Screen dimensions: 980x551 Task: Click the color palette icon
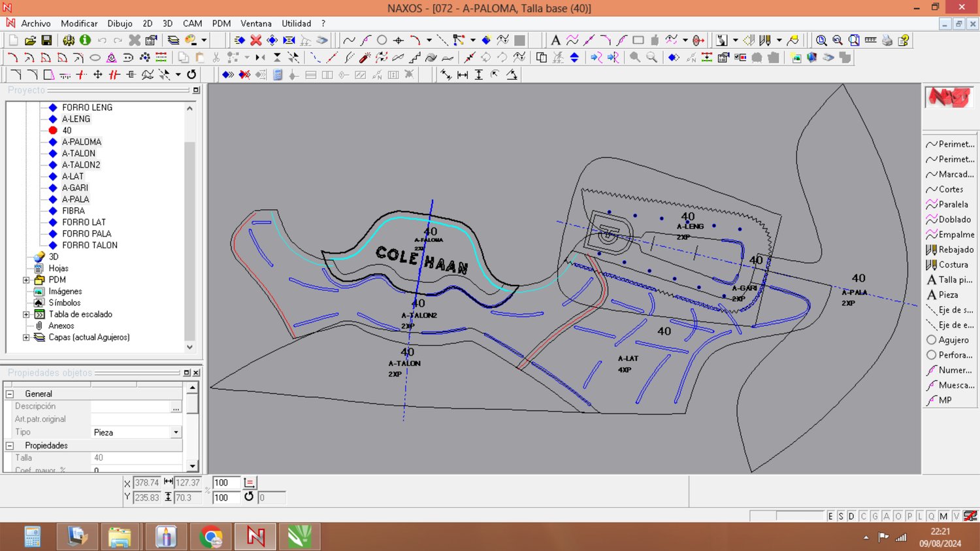tap(191, 41)
